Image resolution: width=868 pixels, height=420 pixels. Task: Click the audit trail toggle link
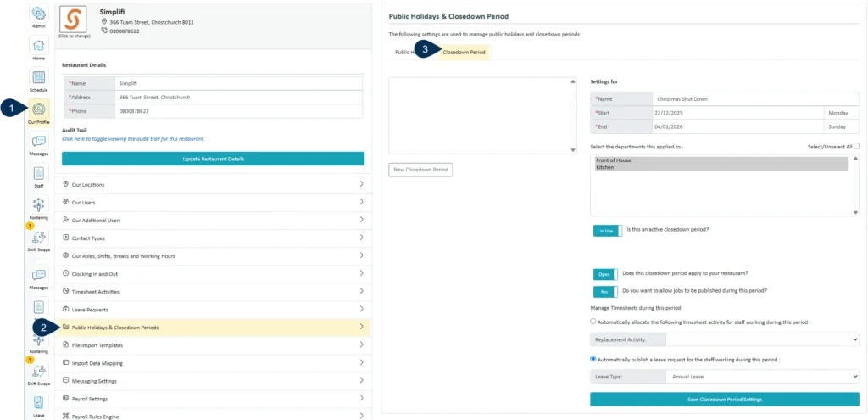(x=133, y=138)
